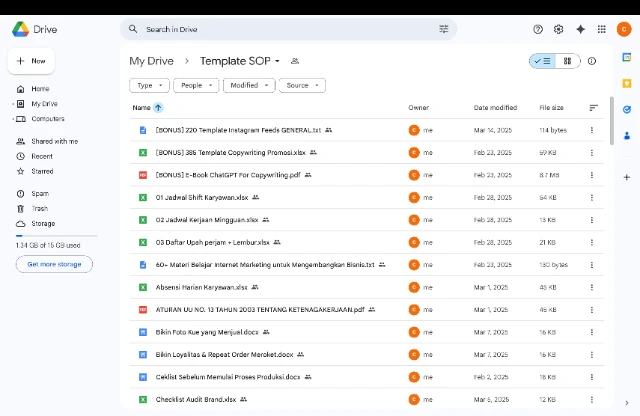Go to Shared with me
This screenshot has width=640, height=416.
pos(54,141)
